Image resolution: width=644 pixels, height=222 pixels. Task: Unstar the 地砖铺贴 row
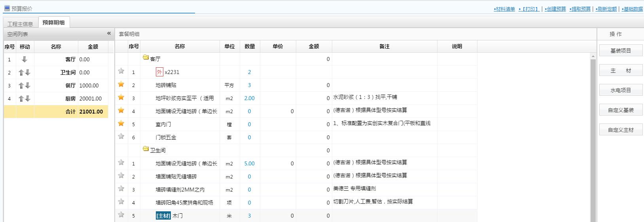coord(121,84)
